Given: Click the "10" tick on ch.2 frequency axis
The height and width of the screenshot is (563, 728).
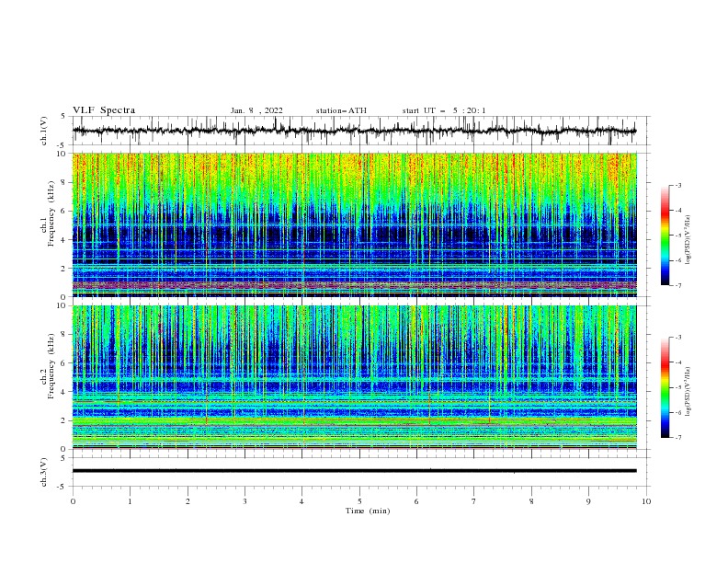Looking at the screenshot, I should click(x=63, y=305).
